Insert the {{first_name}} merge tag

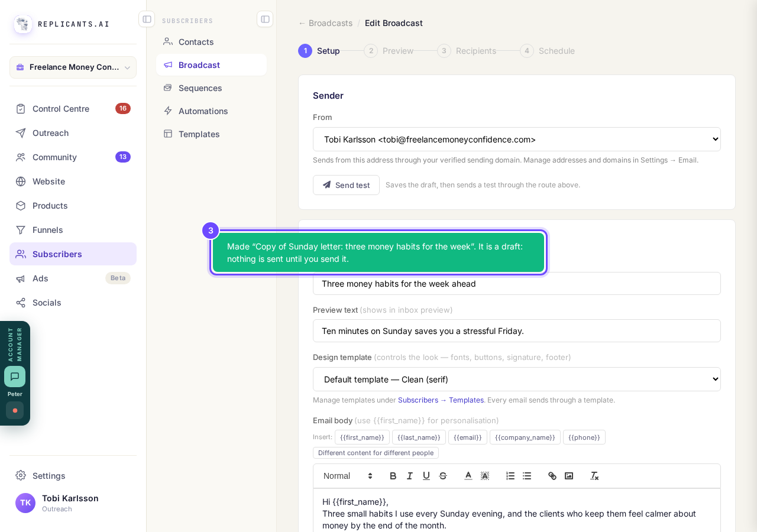pyautogui.click(x=362, y=437)
